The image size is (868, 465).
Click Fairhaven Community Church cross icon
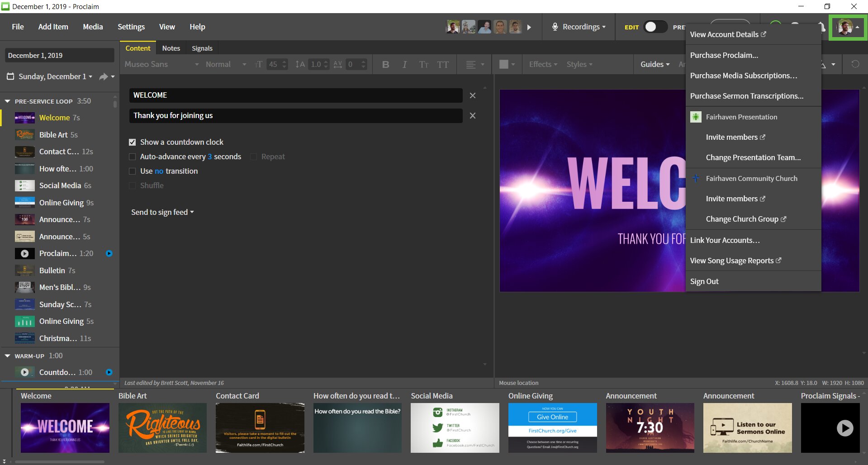click(696, 178)
